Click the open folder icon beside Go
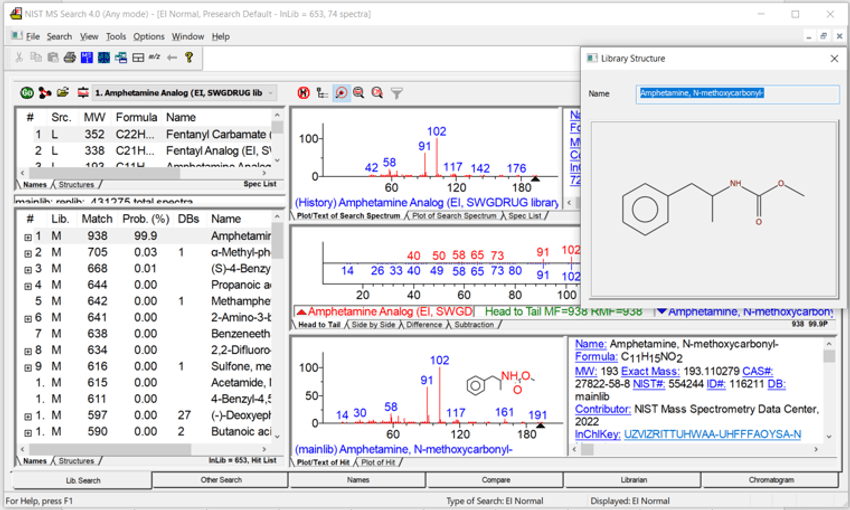This screenshot has height=510, width=850. pos(63,93)
